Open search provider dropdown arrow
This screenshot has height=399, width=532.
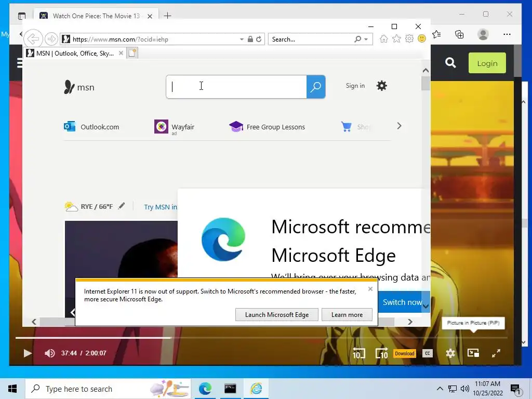point(366,39)
